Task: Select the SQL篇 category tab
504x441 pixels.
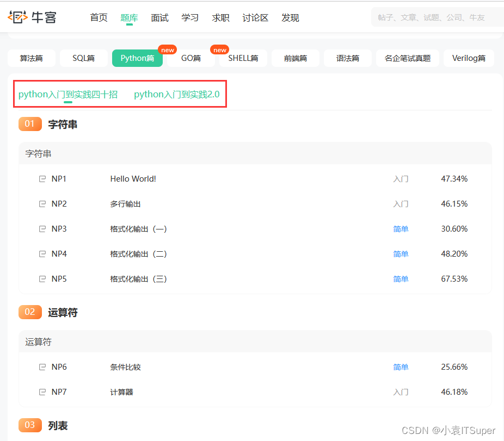Action: [84, 58]
